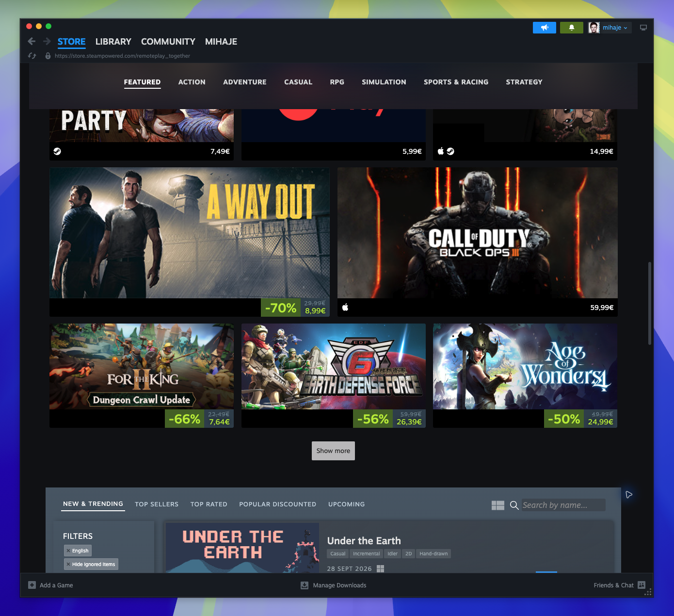Select the SPORTS & RACING tab

click(456, 82)
